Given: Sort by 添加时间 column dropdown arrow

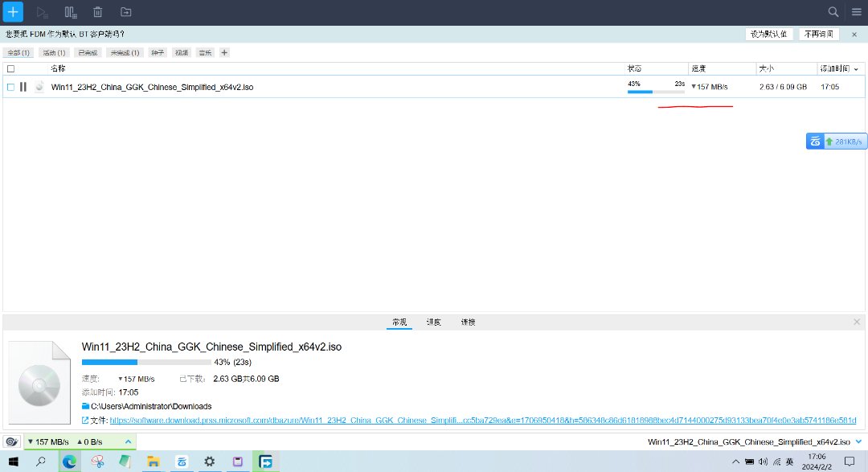Looking at the screenshot, I should click(x=856, y=69).
